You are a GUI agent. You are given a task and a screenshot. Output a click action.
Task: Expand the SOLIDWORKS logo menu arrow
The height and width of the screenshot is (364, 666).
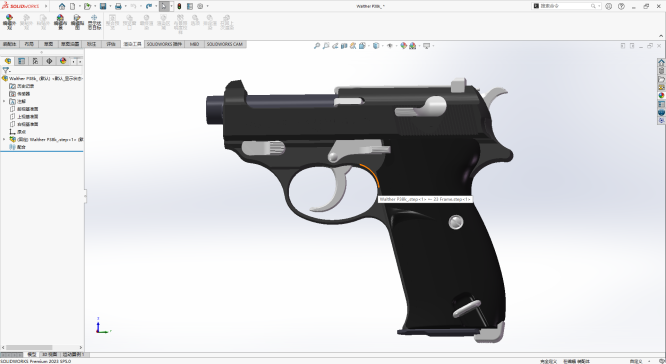46,6
